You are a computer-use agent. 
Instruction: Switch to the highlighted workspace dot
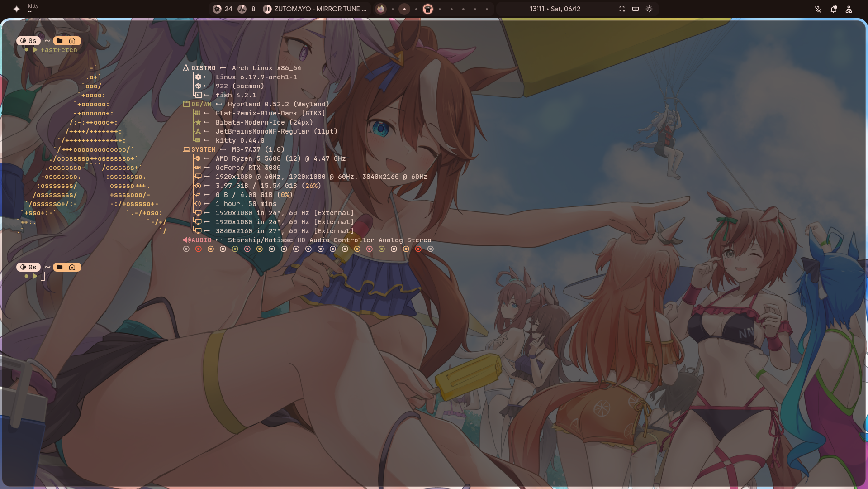coord(404,9)
